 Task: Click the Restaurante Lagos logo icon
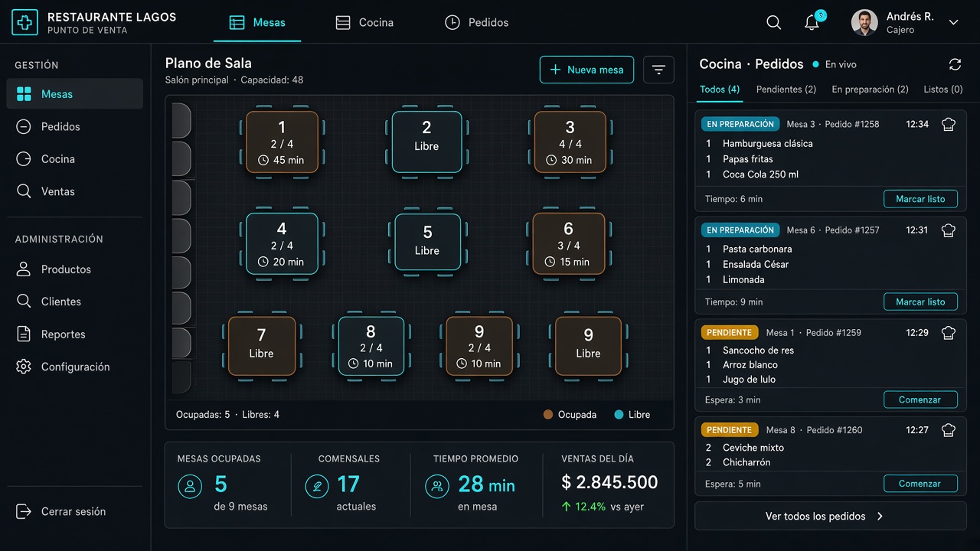[24, 23]
